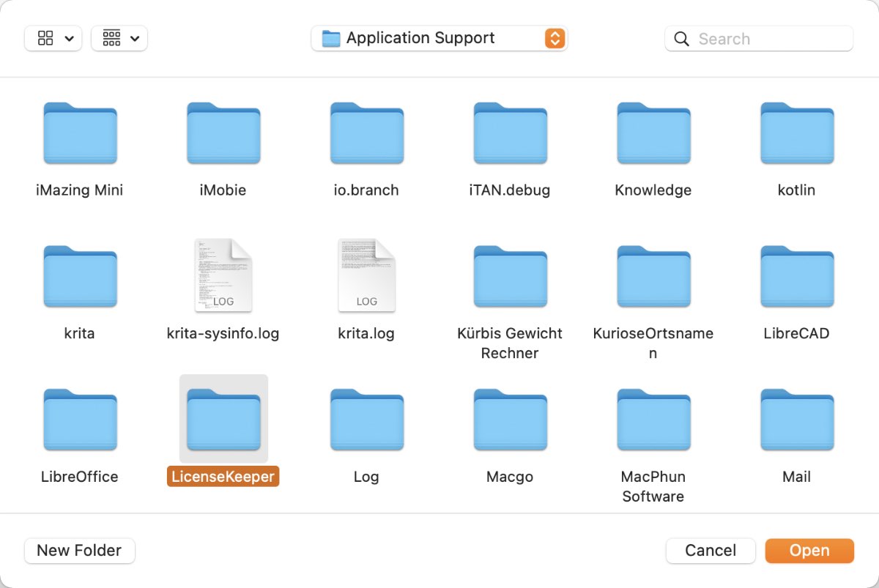The height and width of the screenshot is (588, 879).
Task: Select the iMazing Mini folder icon
Action: pos(80,133)
